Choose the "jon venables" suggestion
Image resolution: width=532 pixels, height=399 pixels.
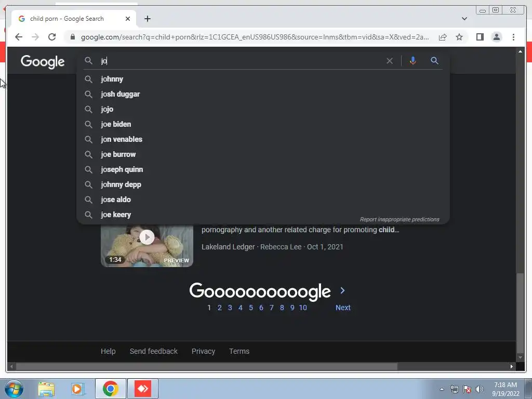point(263,139)
